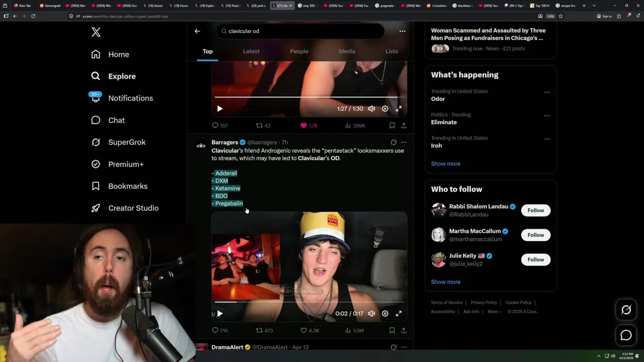Open Privacy Policy link
The height and width of the screenshot is (362, 644).
coord(484,303)
